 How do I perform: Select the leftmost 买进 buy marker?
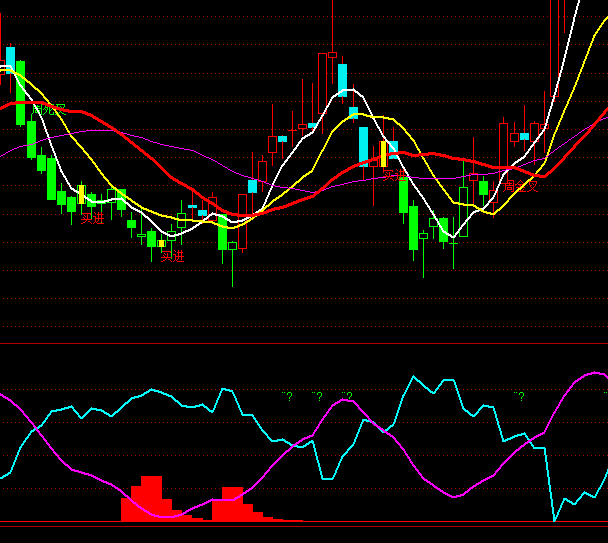point(92,217)
